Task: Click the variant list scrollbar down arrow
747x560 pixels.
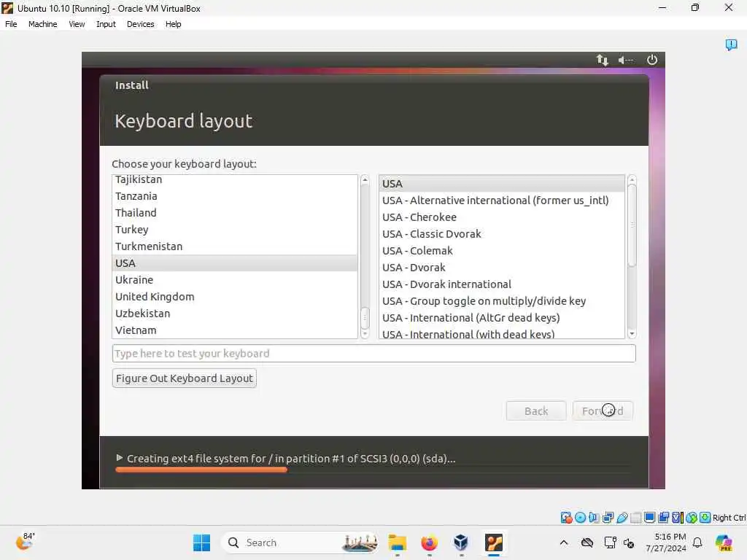Action: click(632, 334)
